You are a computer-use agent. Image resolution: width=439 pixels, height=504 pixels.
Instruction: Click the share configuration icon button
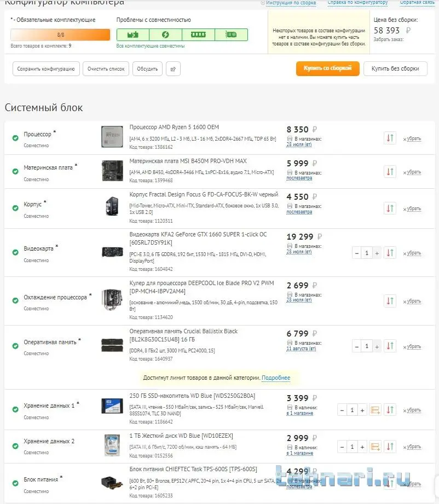173,69
